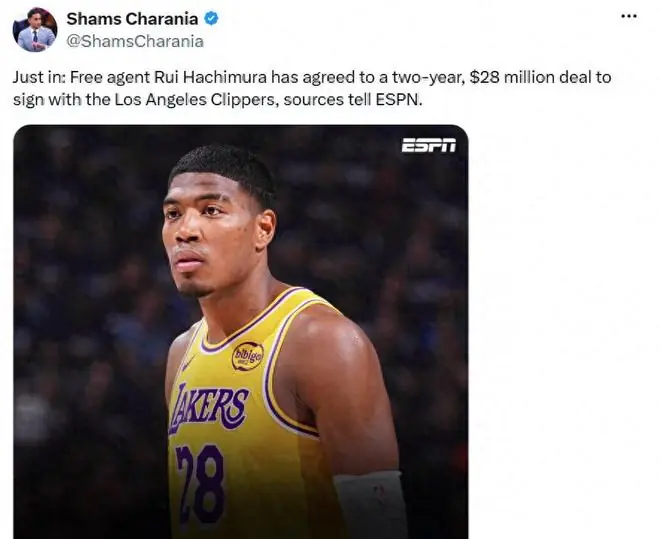Viewport: 660px width, 539px height.
Task: Click the "Just in:" opening words
Action: click(x=39, y=77)
